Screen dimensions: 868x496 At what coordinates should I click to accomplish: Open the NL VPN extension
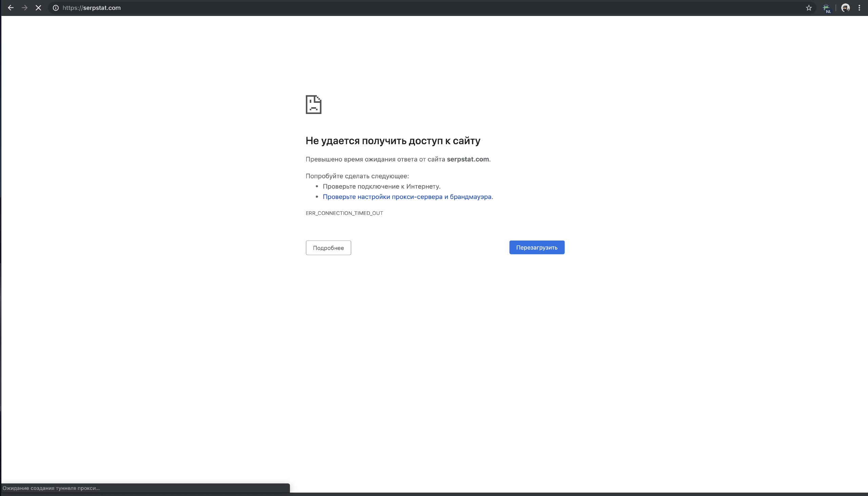[827, 8]
